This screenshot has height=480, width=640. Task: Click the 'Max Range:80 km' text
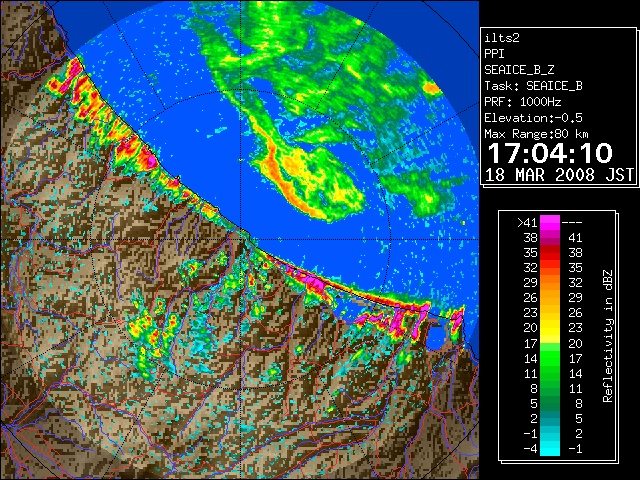click(x=536, y=134)
